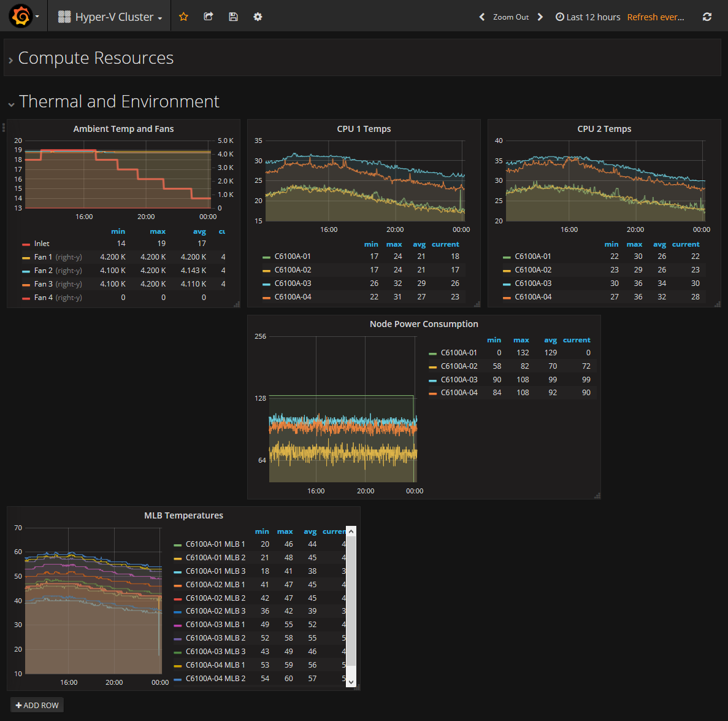Toggle the Fan 1 series in the legend
This screenshot has width=728, height=721.
(x=43, y=257)
